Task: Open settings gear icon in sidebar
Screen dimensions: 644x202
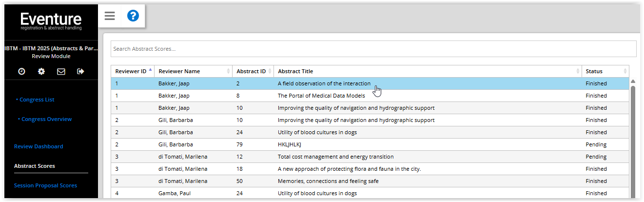Action: 41,72
